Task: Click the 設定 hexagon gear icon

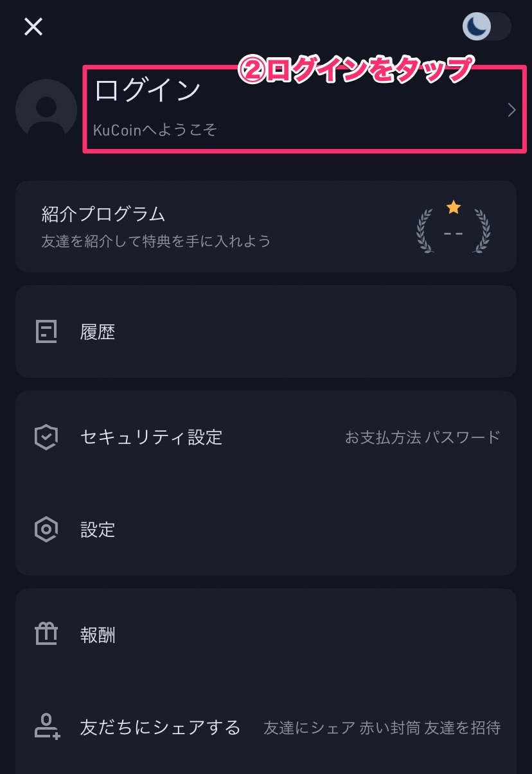Action: click(46, 530)
